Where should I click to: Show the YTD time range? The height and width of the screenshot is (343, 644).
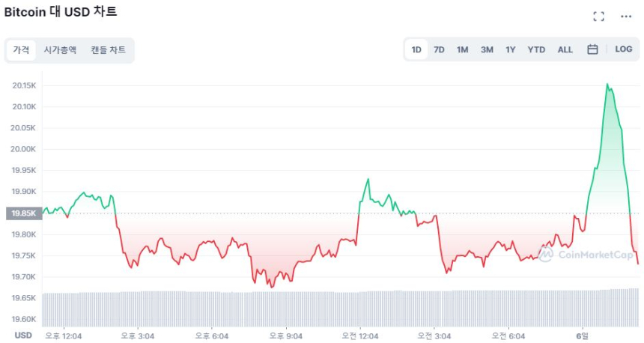pos(536,49)
